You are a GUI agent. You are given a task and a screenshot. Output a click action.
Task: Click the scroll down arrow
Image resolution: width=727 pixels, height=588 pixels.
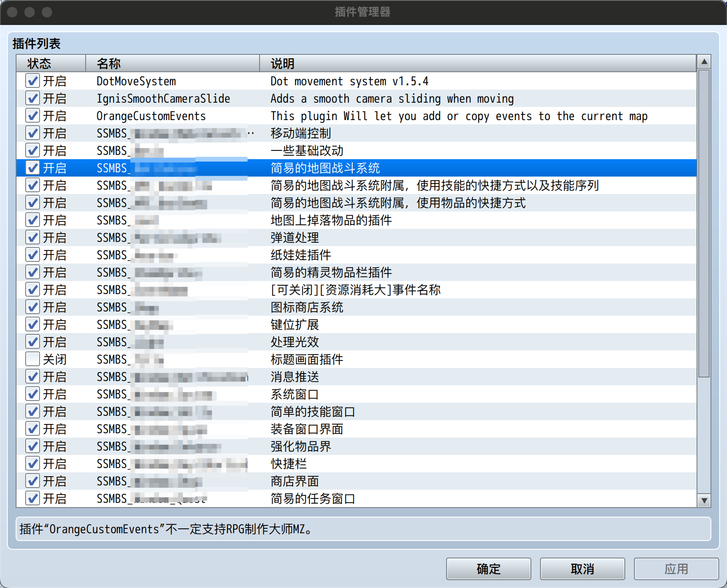[x=704, y=501]
